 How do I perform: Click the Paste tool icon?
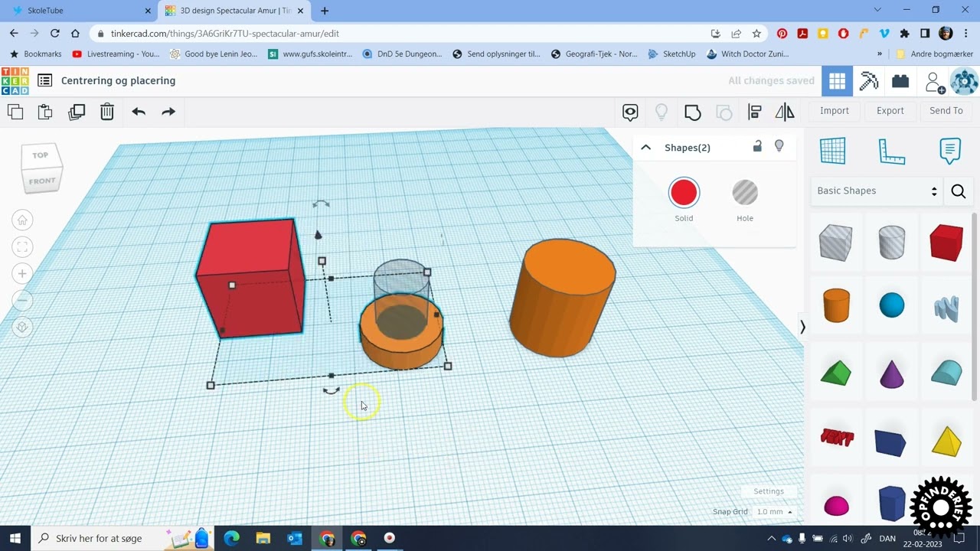tap(45, 112)
